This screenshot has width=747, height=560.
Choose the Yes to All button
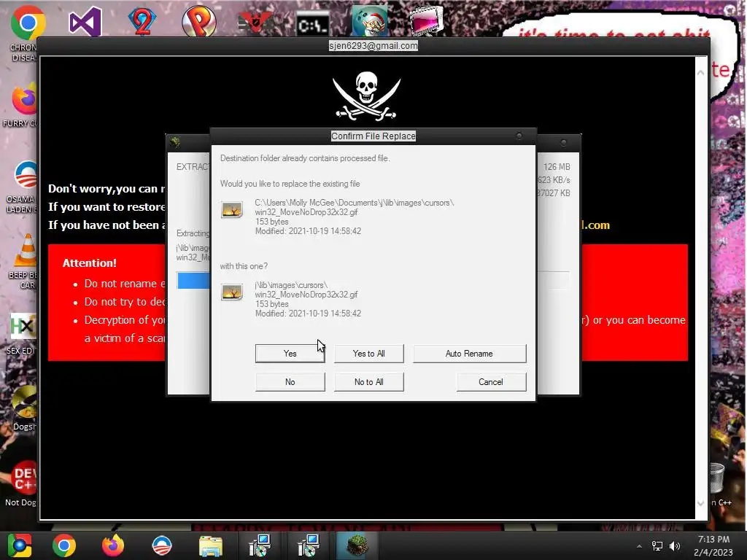click(x=368, y=354)
